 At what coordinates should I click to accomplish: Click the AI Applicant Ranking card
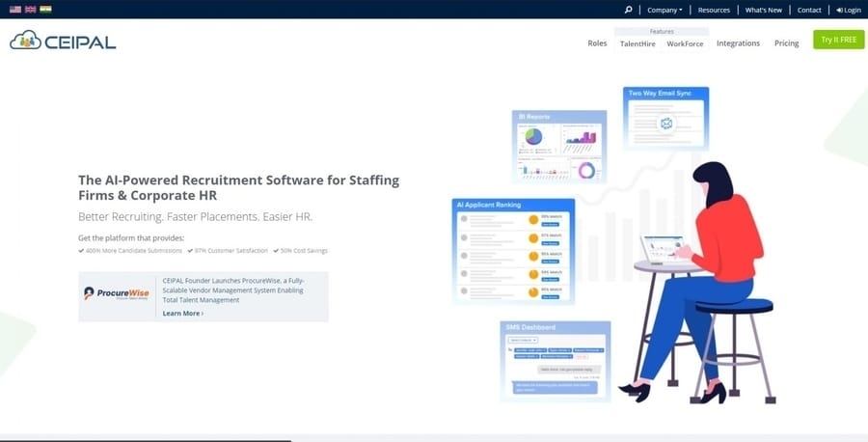point(513,252)
